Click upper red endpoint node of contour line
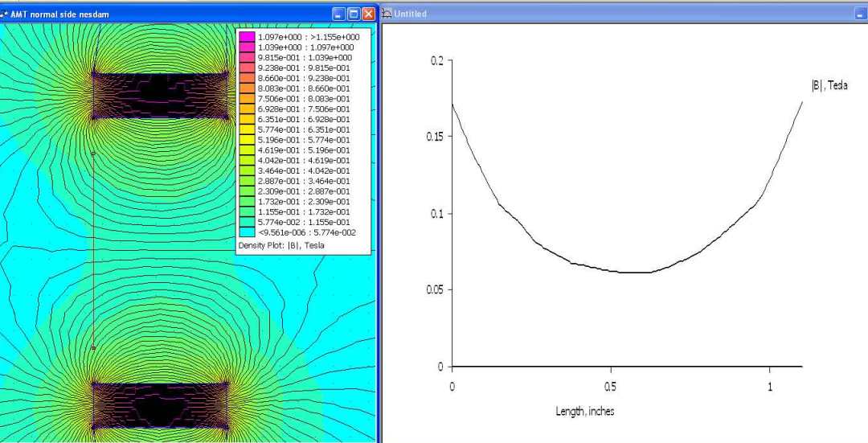The width and height of the screenshot is (868, 443). tap(93, 153)
